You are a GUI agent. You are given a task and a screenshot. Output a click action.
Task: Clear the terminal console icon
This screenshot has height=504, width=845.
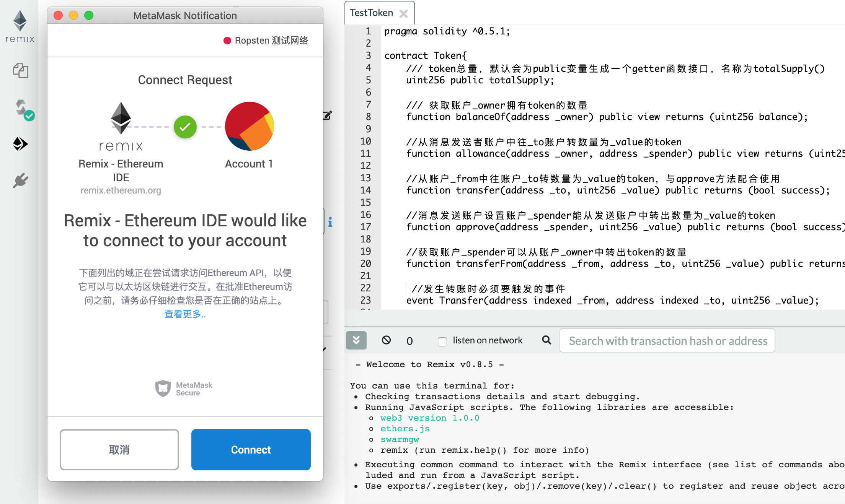[x=386, y=340]
